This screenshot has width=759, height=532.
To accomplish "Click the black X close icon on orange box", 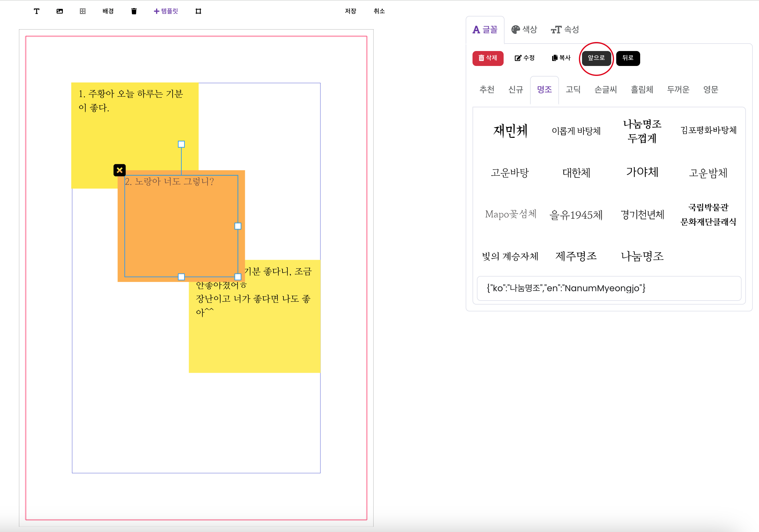I will [x=119, y=170].
